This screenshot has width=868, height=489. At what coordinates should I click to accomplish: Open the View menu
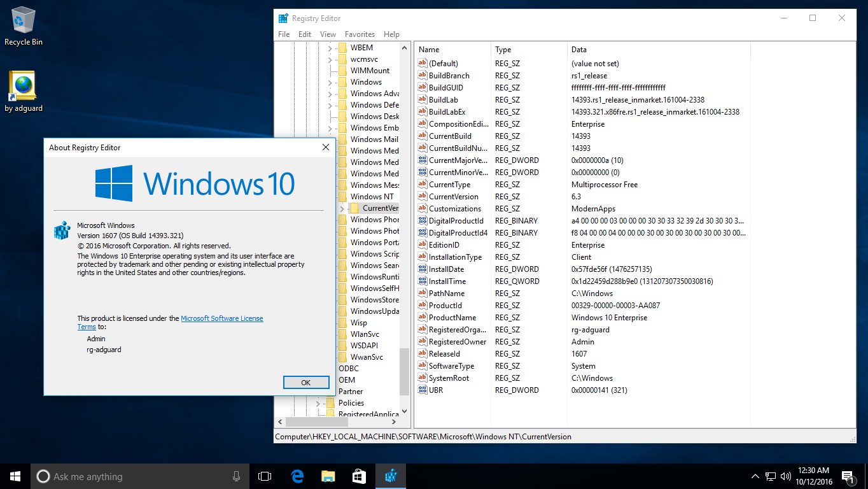pyautogui.click(x=328, y=34)
